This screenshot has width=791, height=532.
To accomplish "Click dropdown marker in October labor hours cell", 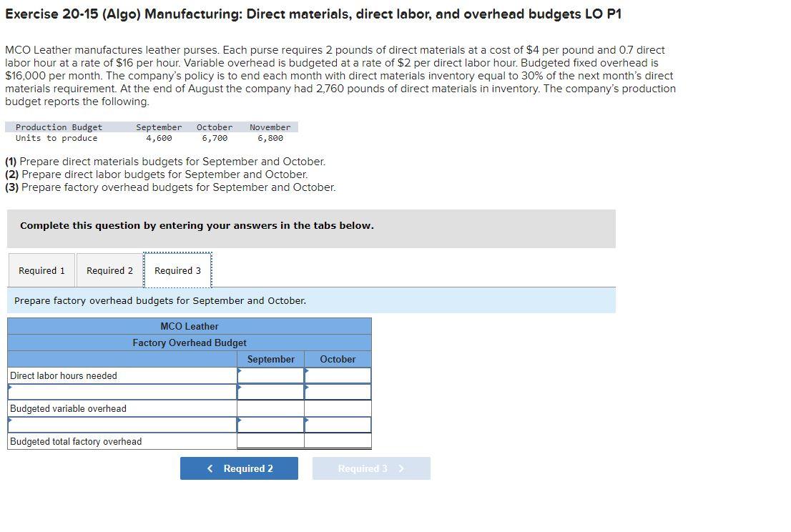I will point(308,370).
